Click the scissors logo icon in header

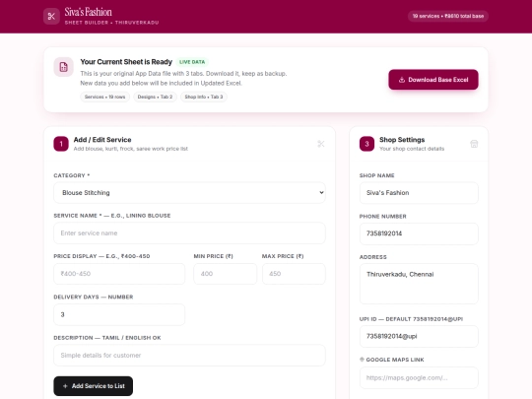coord(51,17)
